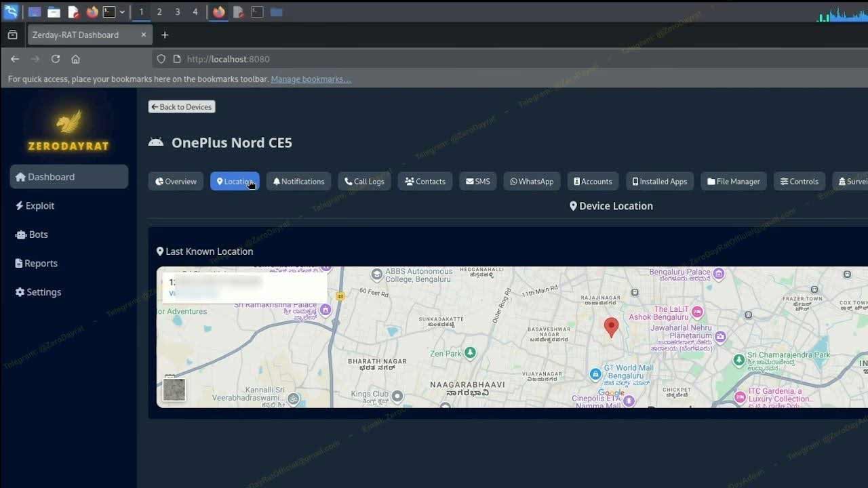The image size is (868, 488).
Task: Click the Kings Club map marker
Action: point(397,396)
